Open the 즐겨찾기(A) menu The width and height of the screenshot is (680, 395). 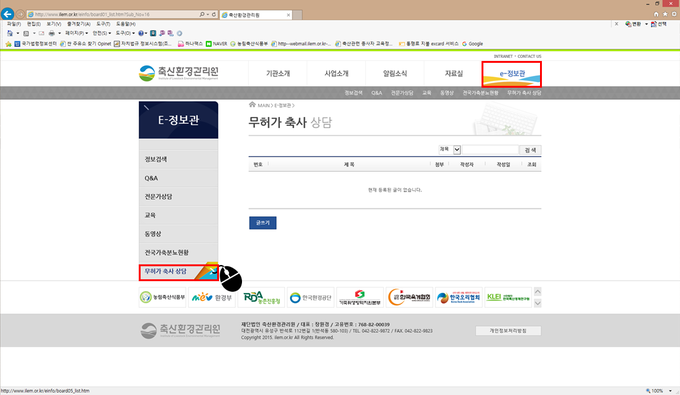click(78, 24)
